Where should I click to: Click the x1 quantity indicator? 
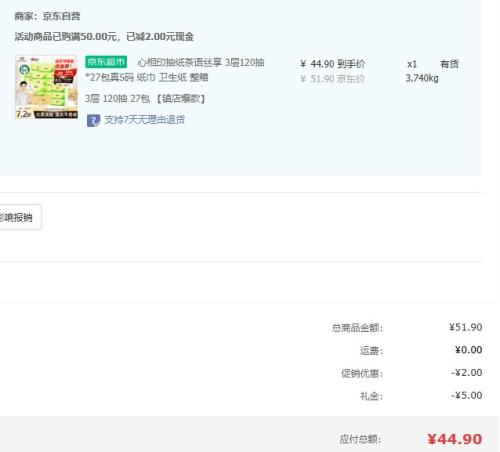pyautogui.click(x=412, y=64)
